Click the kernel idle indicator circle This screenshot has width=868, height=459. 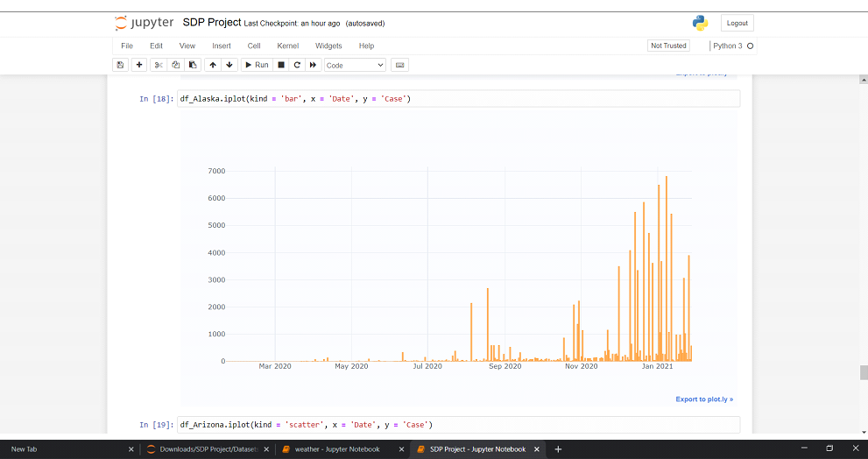click(750, 46)
